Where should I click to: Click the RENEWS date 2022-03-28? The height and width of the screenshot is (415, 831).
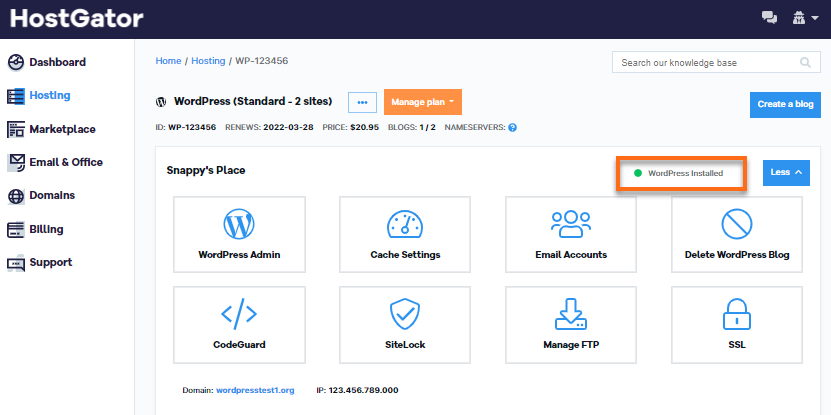coord(288,128)
